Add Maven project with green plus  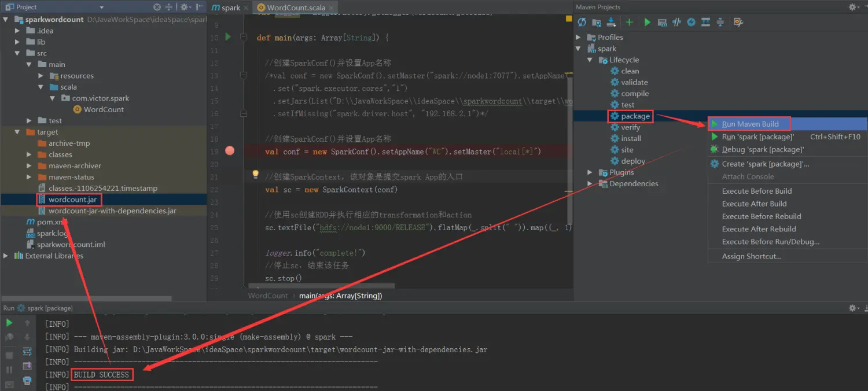tap(630, 22)
